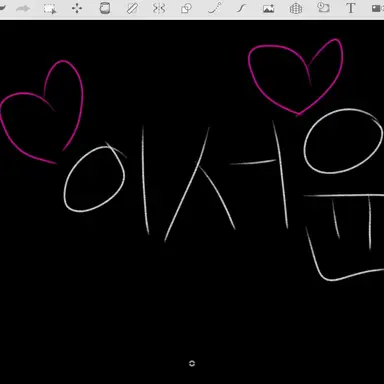Open the Ruler guide tool

(x=132, y=8)
